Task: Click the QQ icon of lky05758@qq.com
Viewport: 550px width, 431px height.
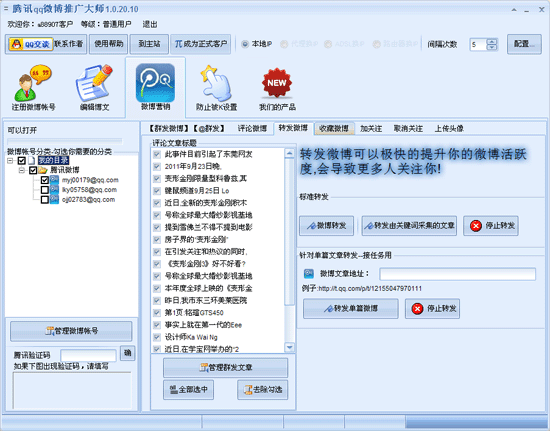Action: click(54, 190)
